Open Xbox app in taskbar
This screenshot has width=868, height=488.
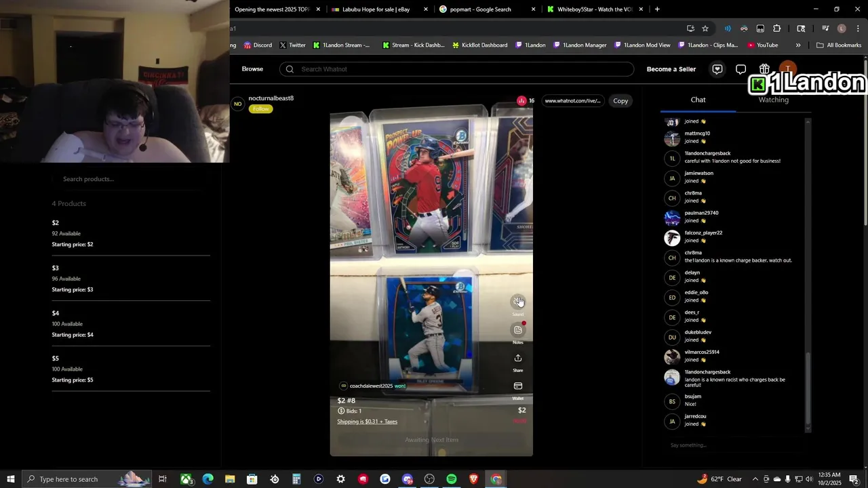pyautogui.click(x=186, y=479)
